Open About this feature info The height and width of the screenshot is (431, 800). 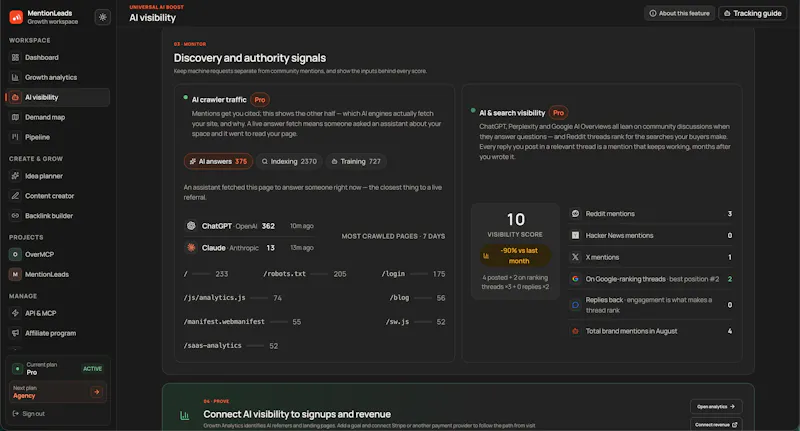click(679, 13)
